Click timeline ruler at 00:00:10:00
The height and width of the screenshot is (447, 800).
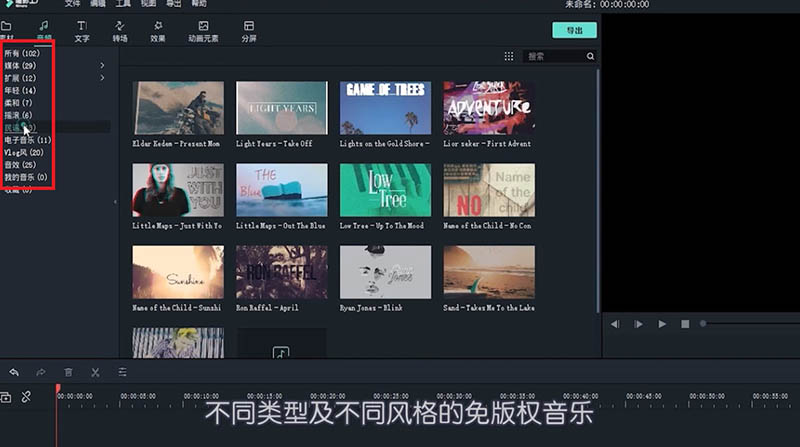(x=201, y=396)
